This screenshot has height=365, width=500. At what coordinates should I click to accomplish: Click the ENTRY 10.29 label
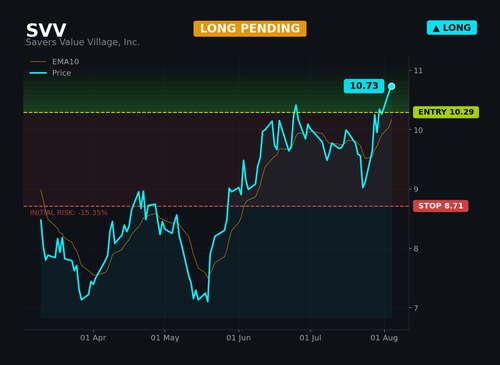click(446, 112)
